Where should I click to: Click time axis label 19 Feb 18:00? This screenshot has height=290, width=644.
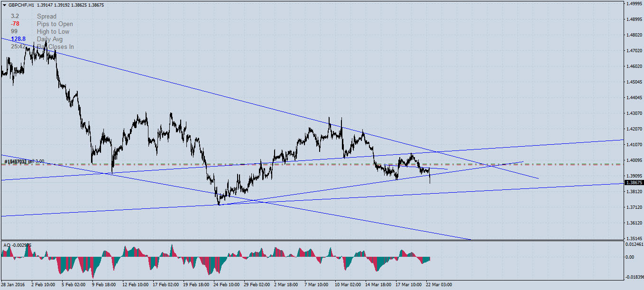pyautogui.click(x=196, y=285)
